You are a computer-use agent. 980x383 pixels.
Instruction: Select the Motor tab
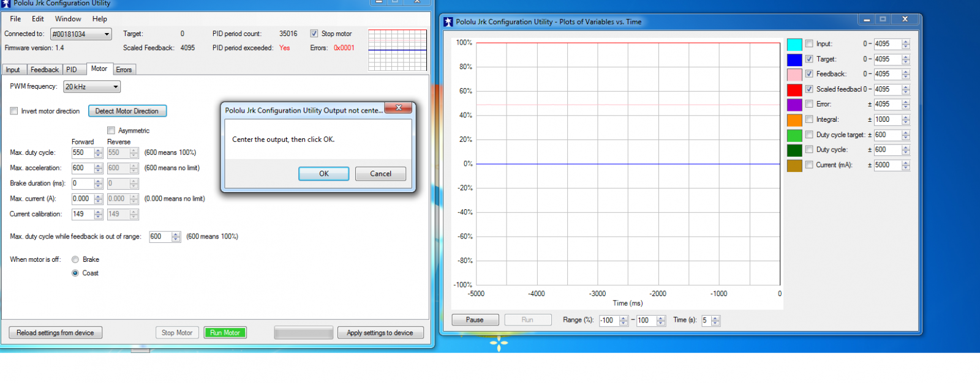pyautogui.click(x=99, y=69)
